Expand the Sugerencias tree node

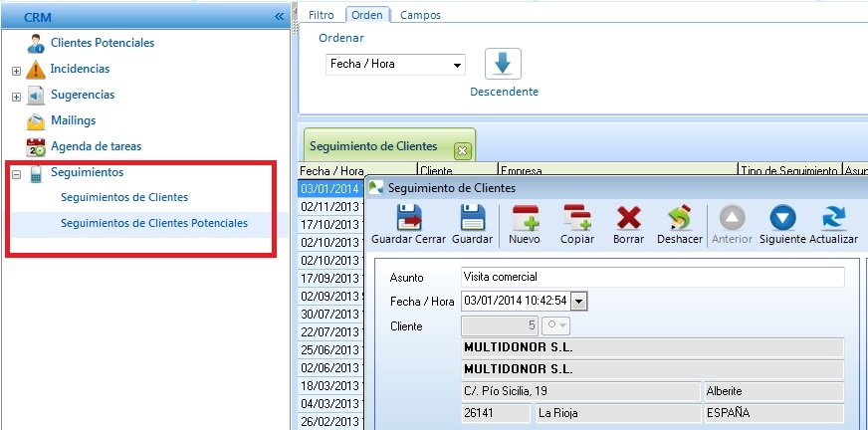tap(17, 98)
